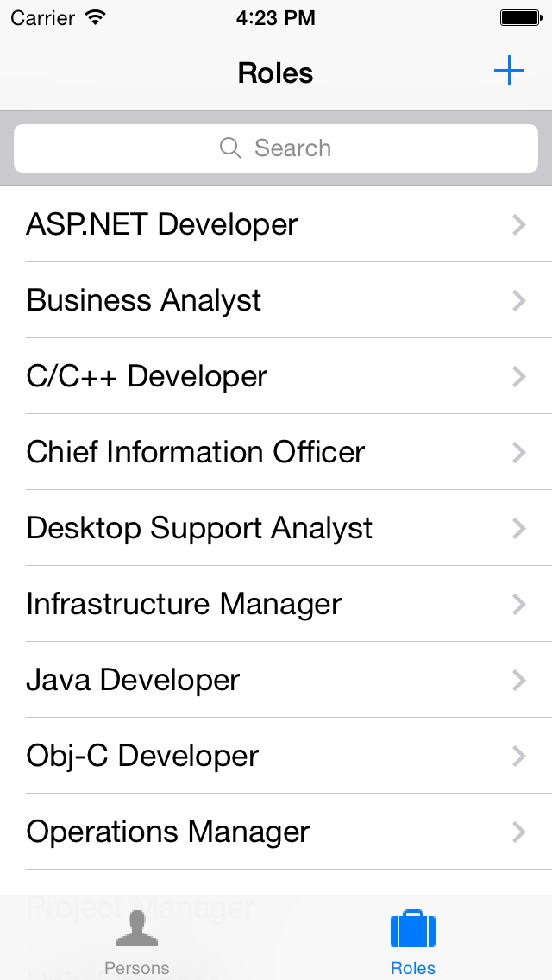
Task: Tap the Wi-Fi signal icon
Action: 95,17
